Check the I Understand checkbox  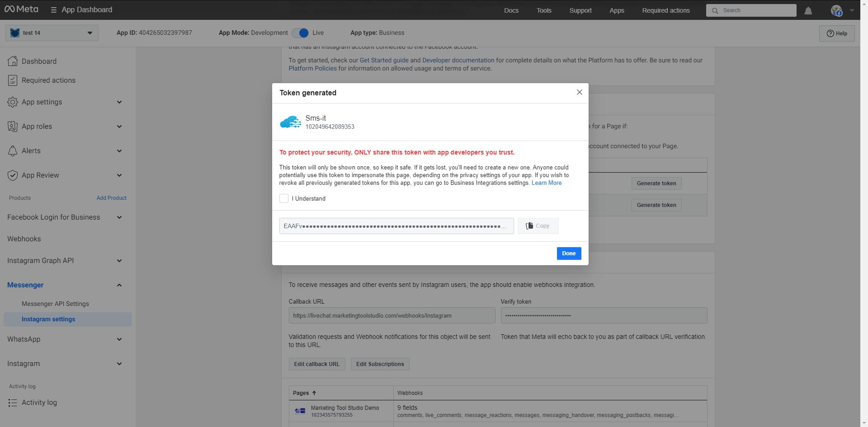click(284, 198)
